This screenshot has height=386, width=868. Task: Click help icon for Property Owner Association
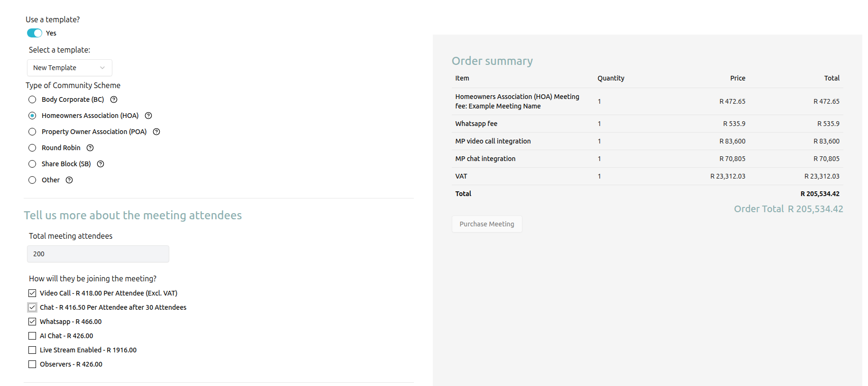point(156,132)
